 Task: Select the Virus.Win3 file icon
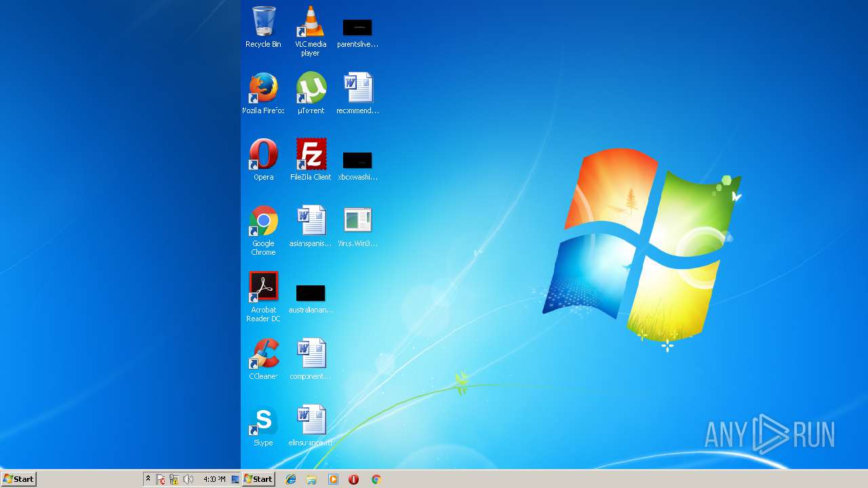coord(357,226)
